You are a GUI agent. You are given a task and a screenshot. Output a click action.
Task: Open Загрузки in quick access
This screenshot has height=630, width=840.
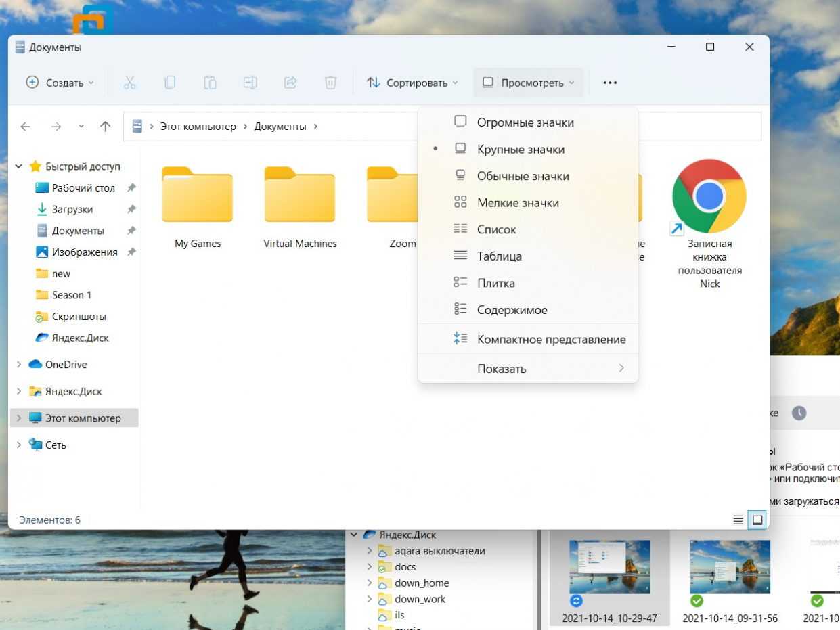pyautogui.click(x=72, y=209)
